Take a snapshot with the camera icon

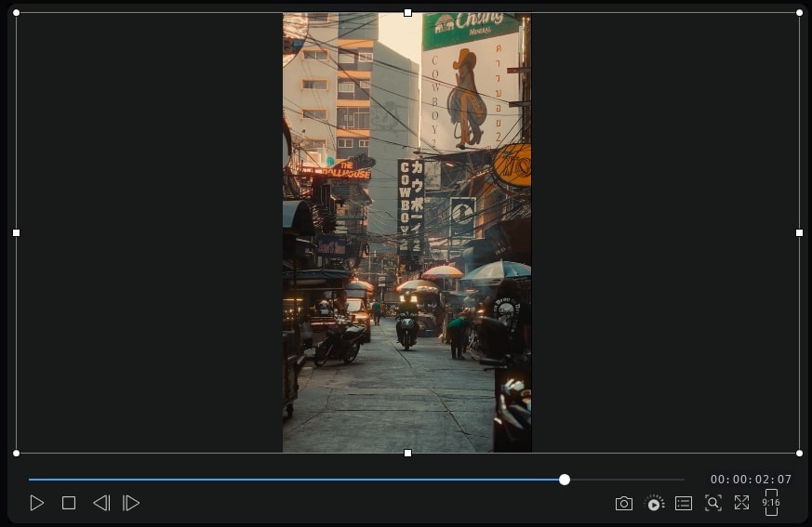(x=624, y=504)
